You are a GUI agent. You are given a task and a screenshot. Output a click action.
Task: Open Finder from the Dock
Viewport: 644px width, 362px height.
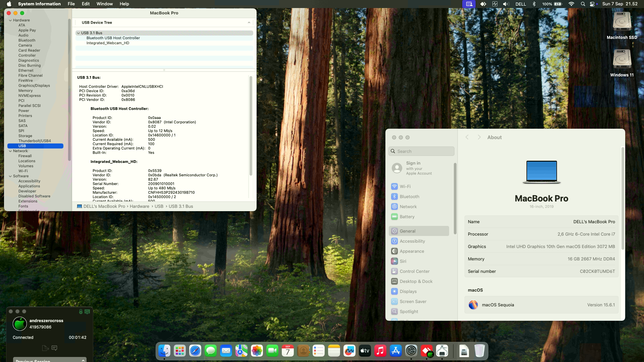[x=164, y=351]
